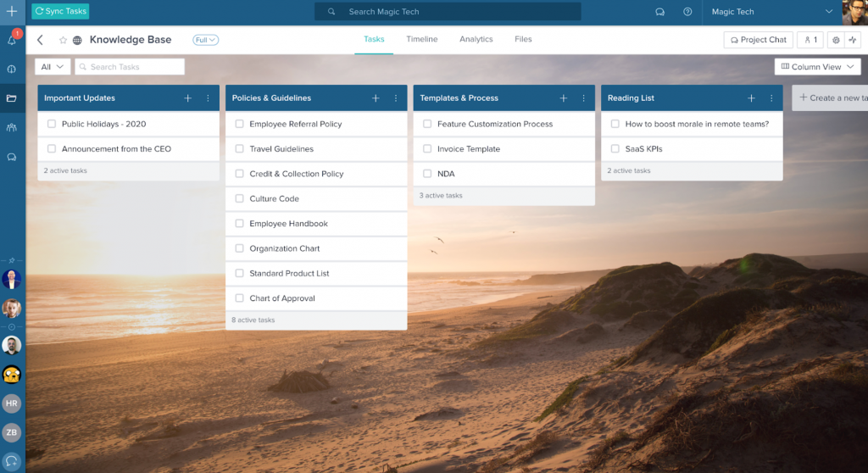Add a task to Reading List
The width and height of the screenshot is (868, 473).
(751, 98)
